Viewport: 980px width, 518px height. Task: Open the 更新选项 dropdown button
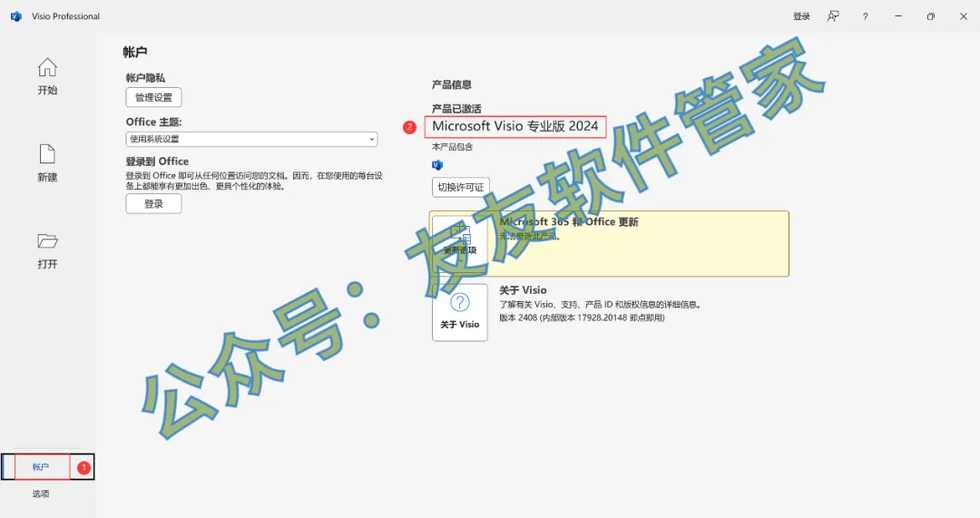point(460,244)
